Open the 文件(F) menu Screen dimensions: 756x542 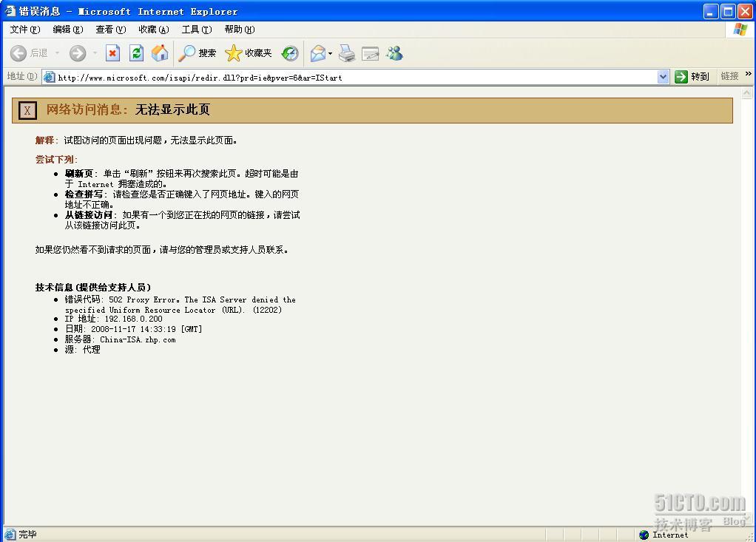[25, 30]
